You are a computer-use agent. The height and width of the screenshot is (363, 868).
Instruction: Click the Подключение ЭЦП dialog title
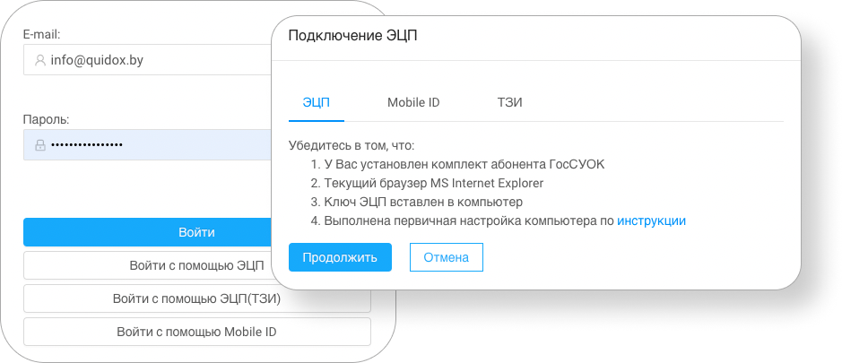point(352,37)
